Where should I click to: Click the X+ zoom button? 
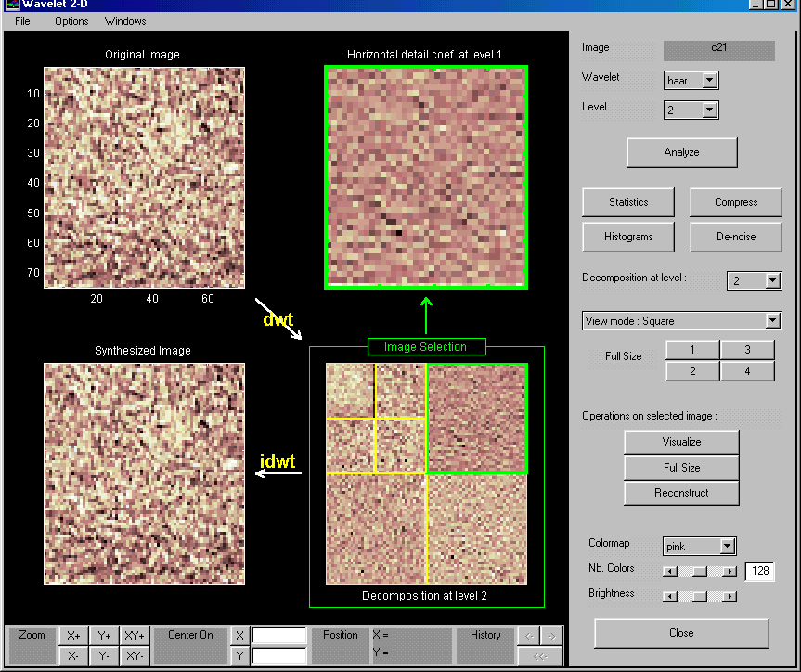73,636
